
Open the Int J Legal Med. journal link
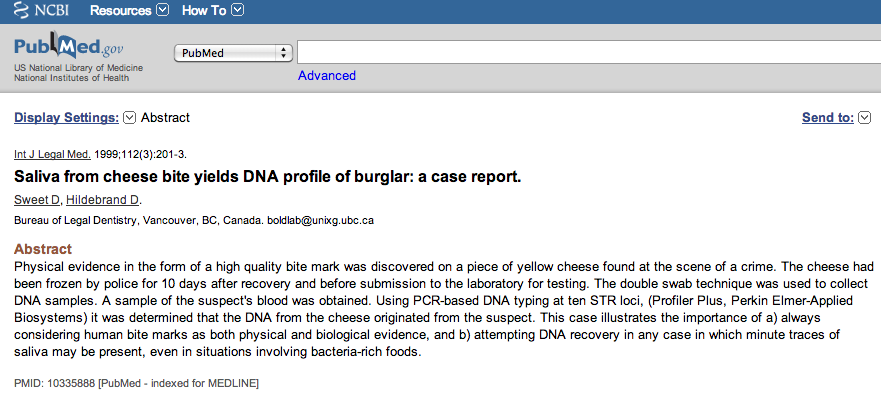coord(52,154)
